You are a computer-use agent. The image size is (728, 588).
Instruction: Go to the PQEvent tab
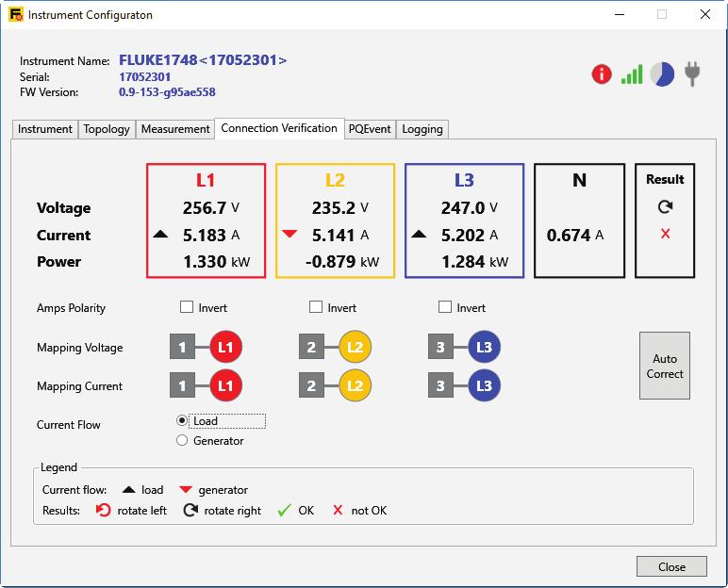(x=370, y=129)
